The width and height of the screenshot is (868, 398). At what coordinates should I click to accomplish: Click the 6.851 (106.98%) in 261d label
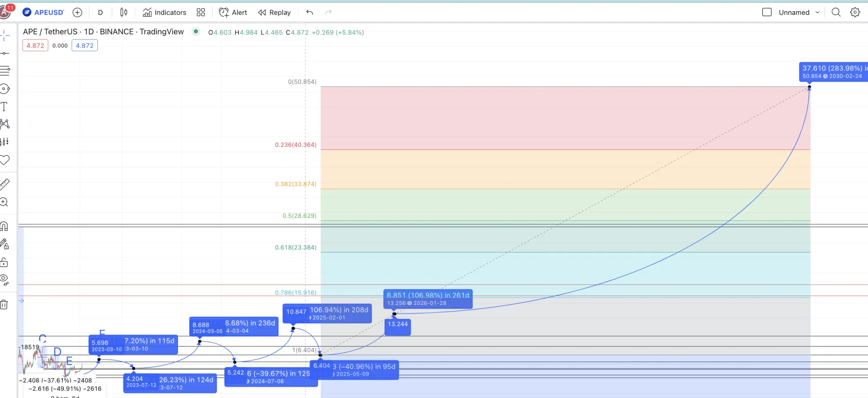(428, 299)
